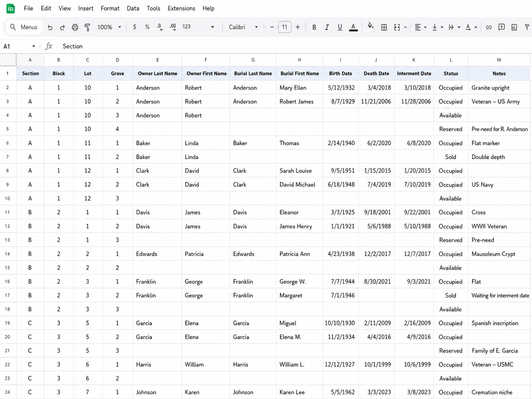The width and height of the screenshot is (532, 399).
Task: Format as currency with the dollar icon
Action: (x=135, y=27)
